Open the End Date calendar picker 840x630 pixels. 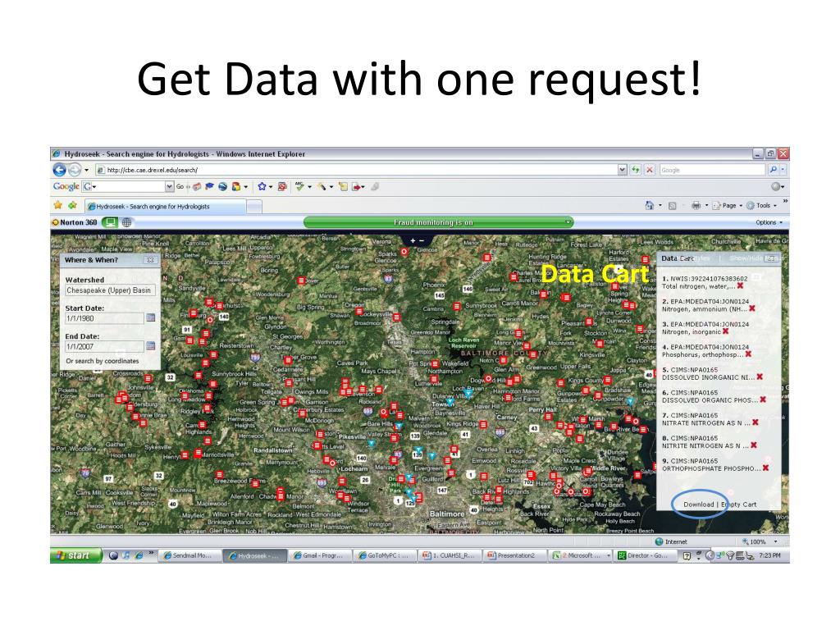pos(151,346)
